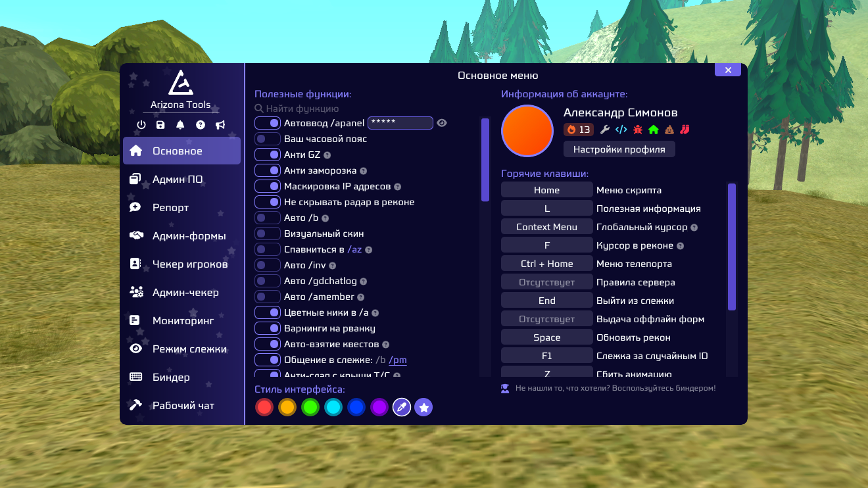This screenshot has height=488, width=868.
Task: Click the Home hotkey button for Меню скрипта
Action: click(547, 190)
